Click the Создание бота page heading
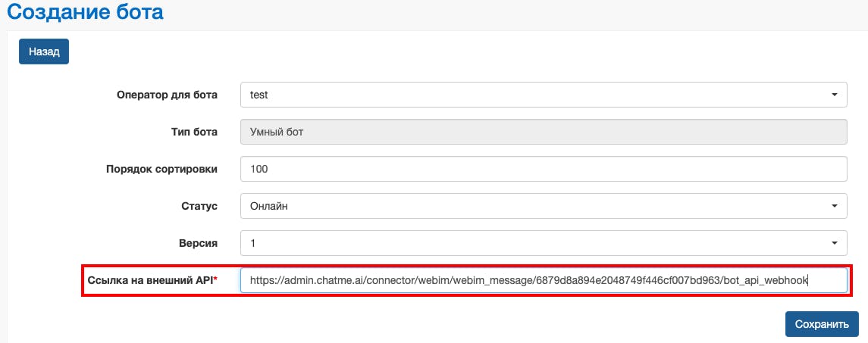The image size is (868, 343). coord(86,13)
